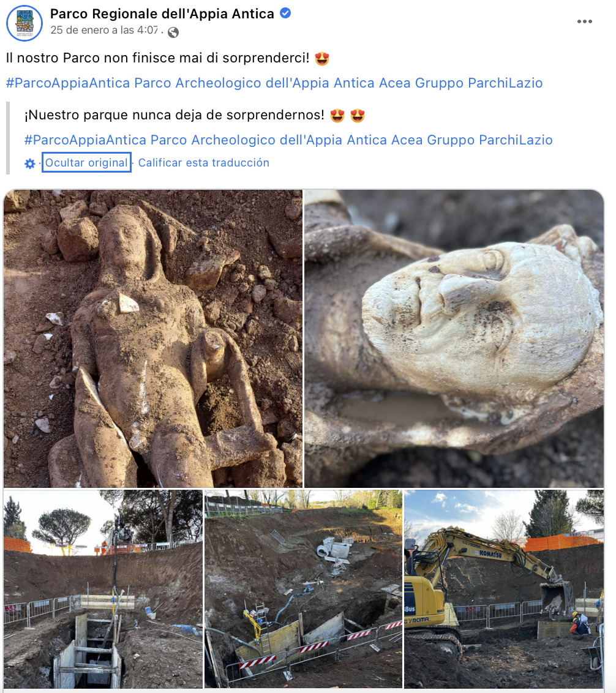The height and width of the screenshot is (693, 616).
Task: Open close-up photo of marble statue head
Action: coord(454,339)
